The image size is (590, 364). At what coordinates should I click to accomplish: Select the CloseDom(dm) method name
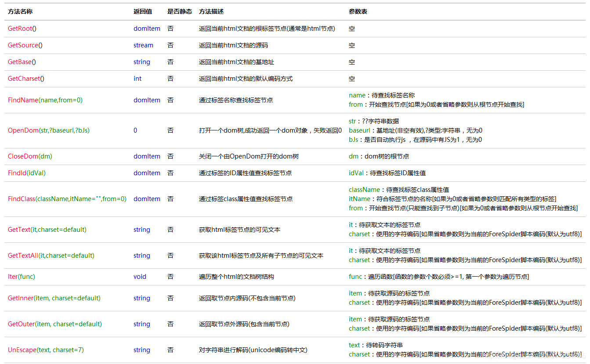tap(30, 156)
